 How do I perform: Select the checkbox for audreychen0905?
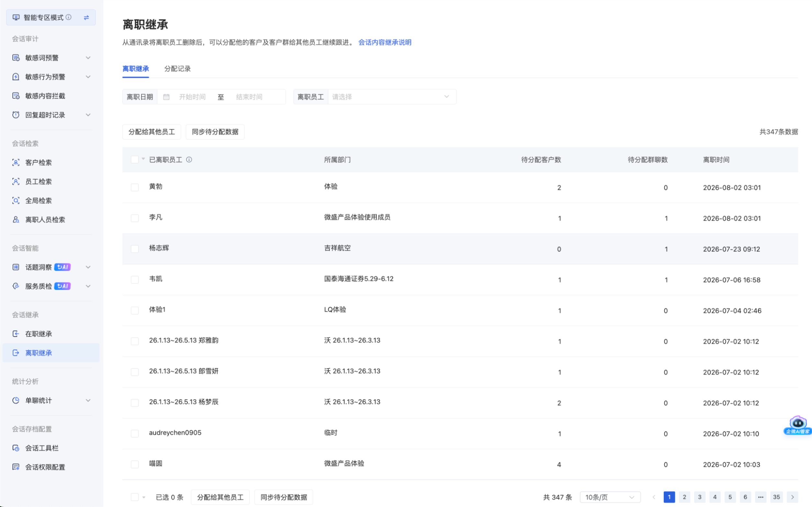[x=135, y=434]
